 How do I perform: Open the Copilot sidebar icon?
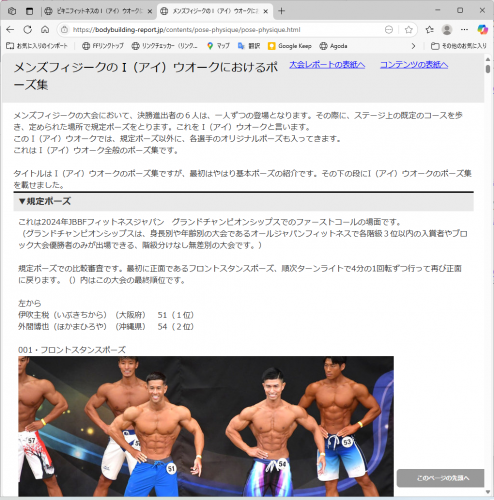click(x=482, y=30)
